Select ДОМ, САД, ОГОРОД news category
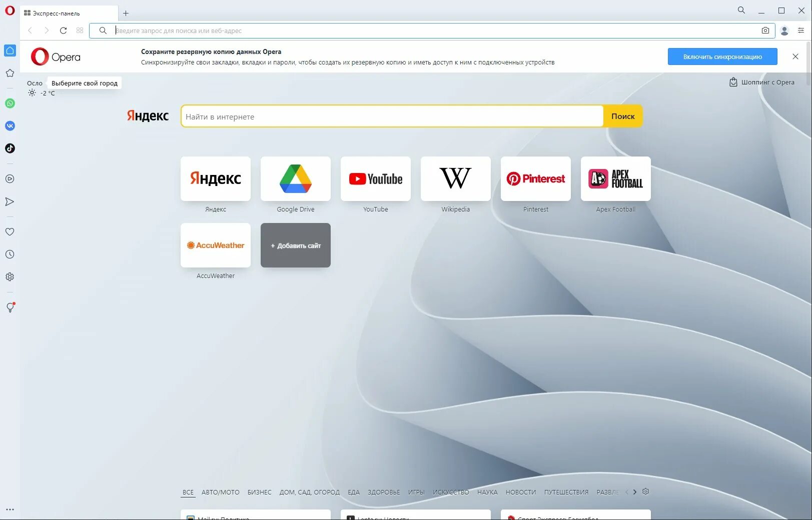This screenshot has height=520, width=812. point(310,492)
